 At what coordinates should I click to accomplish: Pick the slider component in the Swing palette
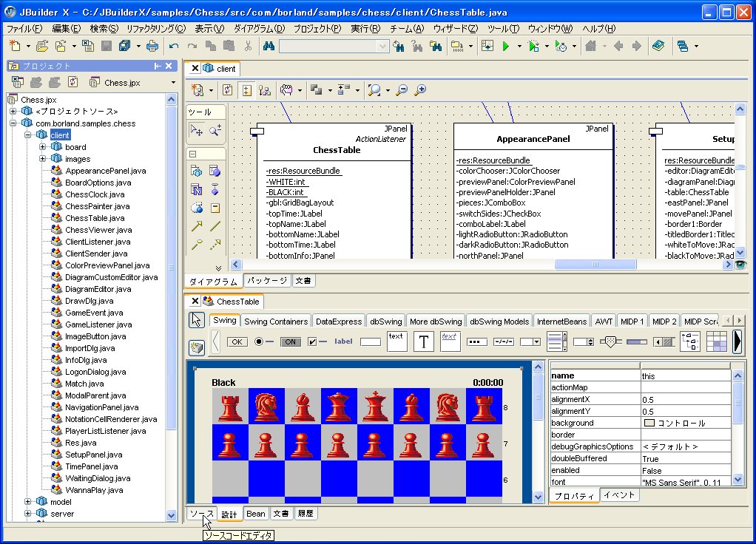610,341
